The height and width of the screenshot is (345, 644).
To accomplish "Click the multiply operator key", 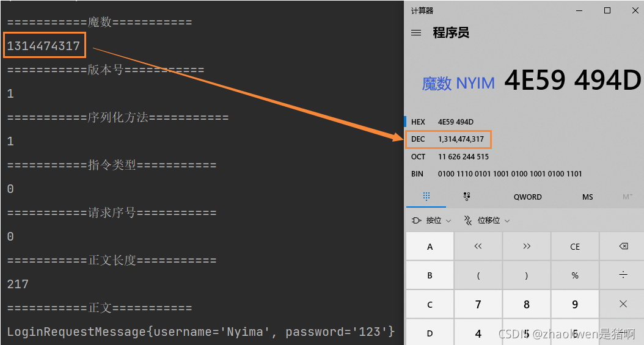I will (623, 304).
